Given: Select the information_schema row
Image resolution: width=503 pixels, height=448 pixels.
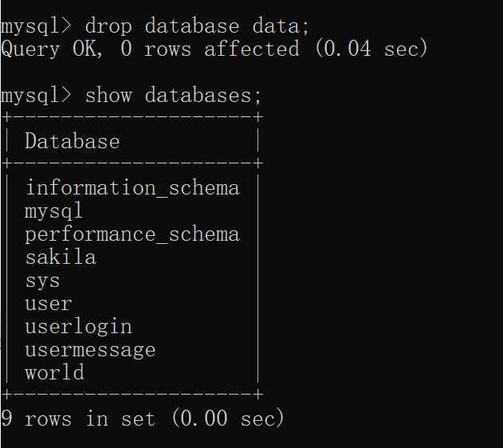Looking at the screenshot, I should click(x=132, y=188).
